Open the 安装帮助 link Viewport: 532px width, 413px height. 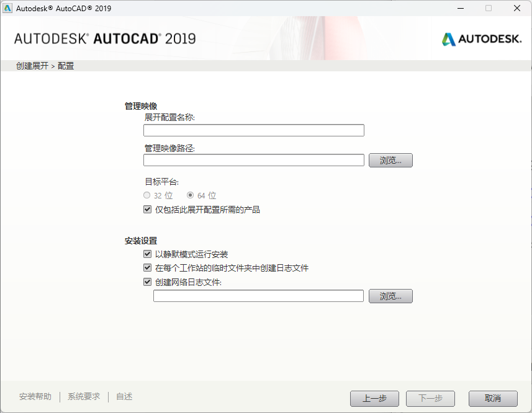[35, 396]
